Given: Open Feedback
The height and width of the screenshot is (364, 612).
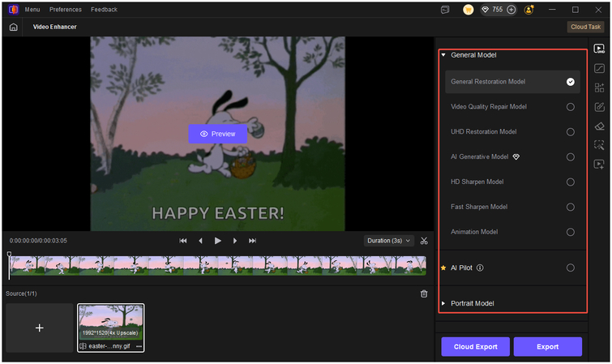Looking at the screenshot, I should pos(104,10).
